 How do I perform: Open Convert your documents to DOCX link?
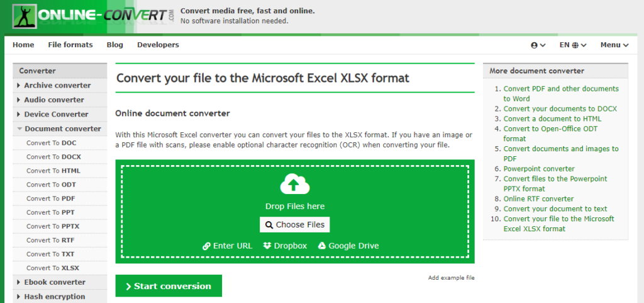pos(560,109)
